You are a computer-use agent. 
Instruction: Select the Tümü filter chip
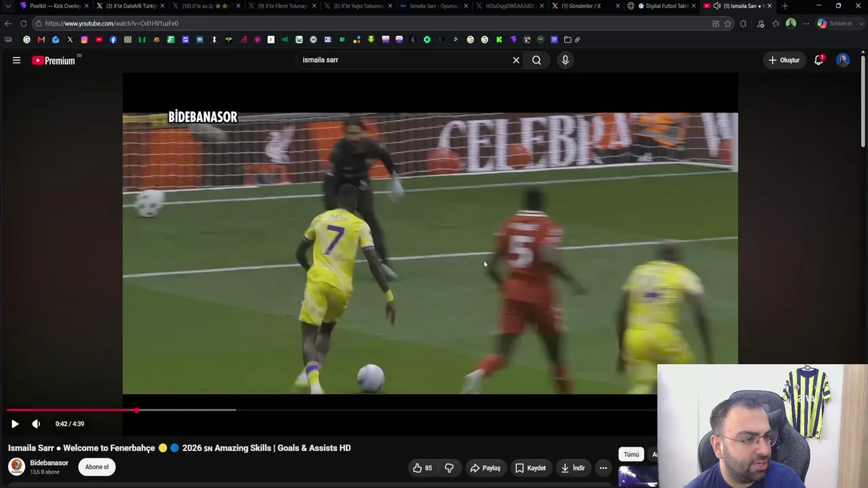pos(631,454)
